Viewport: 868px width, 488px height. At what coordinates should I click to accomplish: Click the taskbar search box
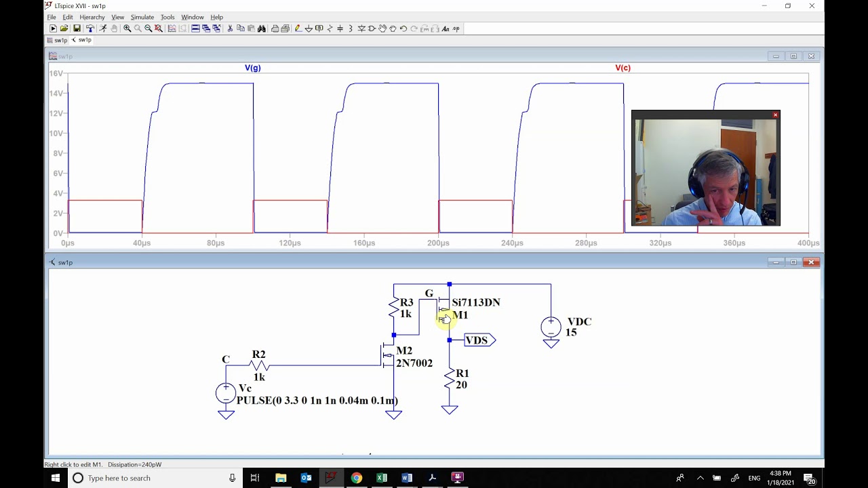pyautogui.click(x=155, y=478)
